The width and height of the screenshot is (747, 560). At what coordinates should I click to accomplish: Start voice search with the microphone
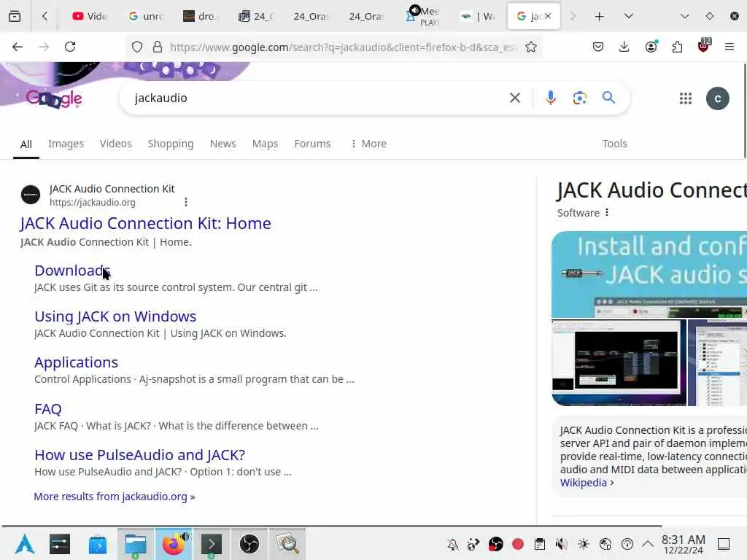pyautogui.click(x=550, y=98)
